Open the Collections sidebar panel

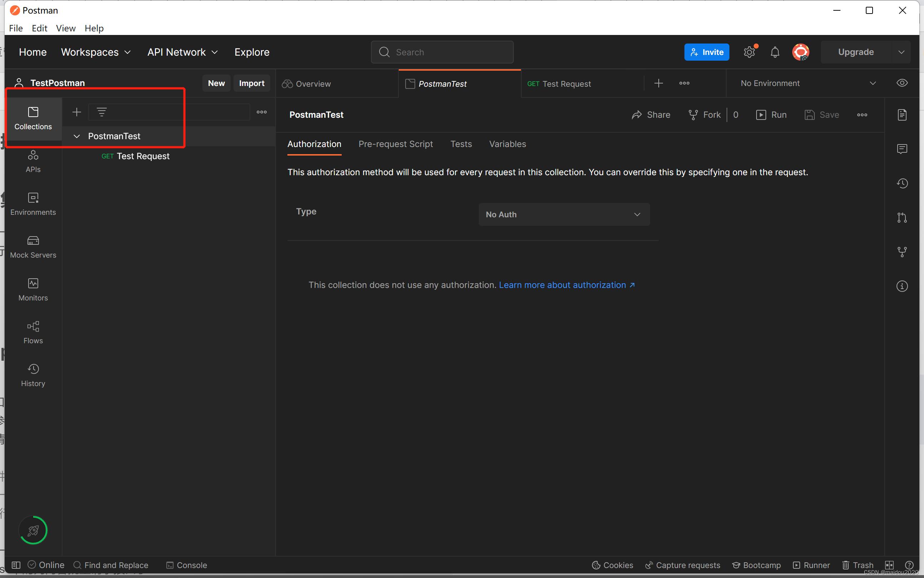(x=33, y=118)
